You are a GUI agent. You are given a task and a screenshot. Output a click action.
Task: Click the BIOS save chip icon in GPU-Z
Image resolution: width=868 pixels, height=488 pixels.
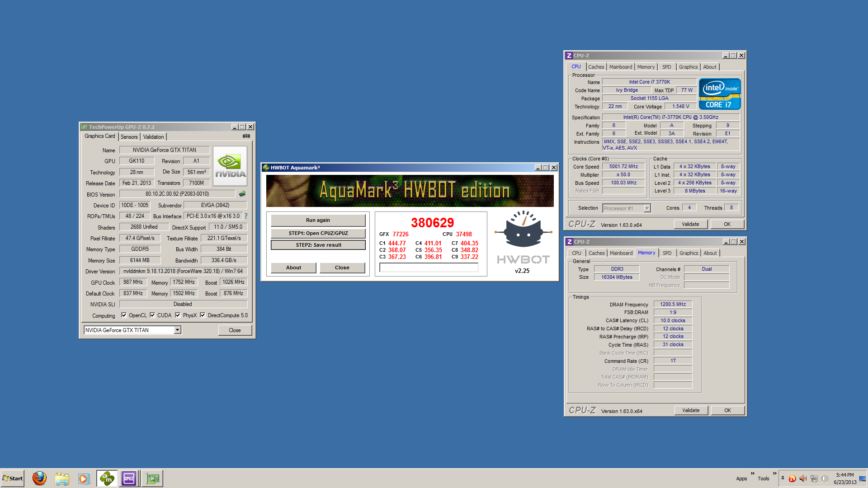(x=242, y=194)
